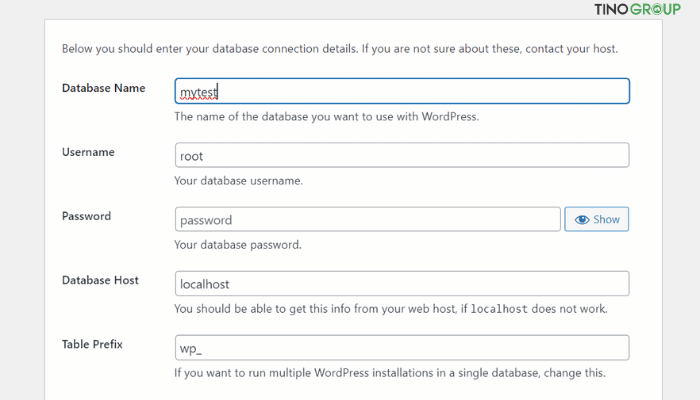Viewport: 700px width, 400px height.
Task: Click the hint text under Database Name
Action: [326, 117]
